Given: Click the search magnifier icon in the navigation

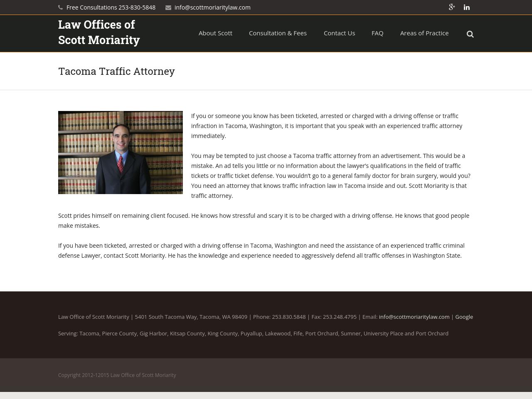Looking at the screenshot, I should tap(470, 34).
